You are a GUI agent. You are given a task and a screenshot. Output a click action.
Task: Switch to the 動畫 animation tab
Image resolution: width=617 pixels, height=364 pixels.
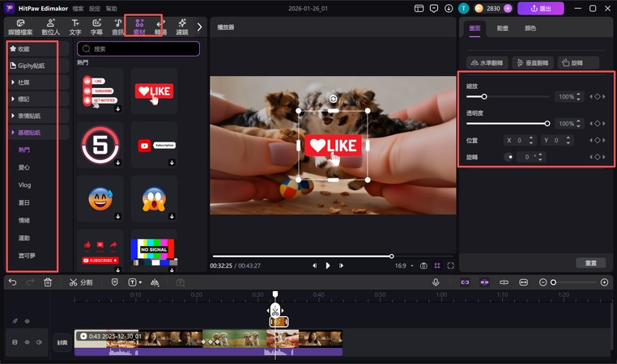click(503, 27)
